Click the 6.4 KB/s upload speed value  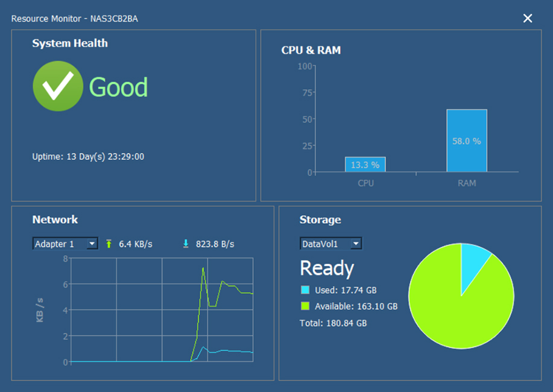136,244
